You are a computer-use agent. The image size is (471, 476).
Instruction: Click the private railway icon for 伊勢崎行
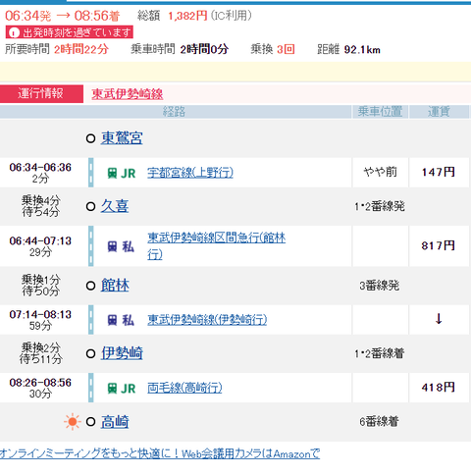tap(112, 320)
